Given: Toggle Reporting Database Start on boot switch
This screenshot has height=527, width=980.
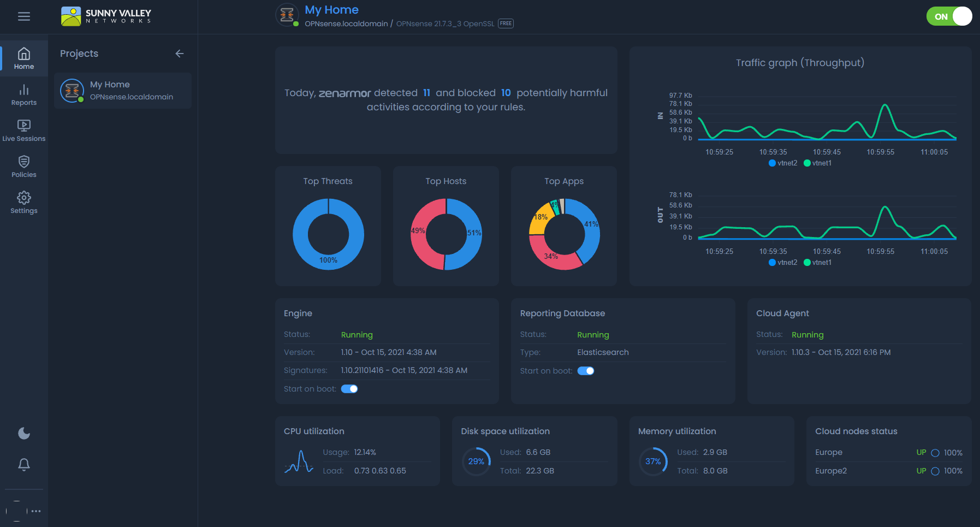Looking at the screenshot, I should pyautogui.click(x=586, y=371).
